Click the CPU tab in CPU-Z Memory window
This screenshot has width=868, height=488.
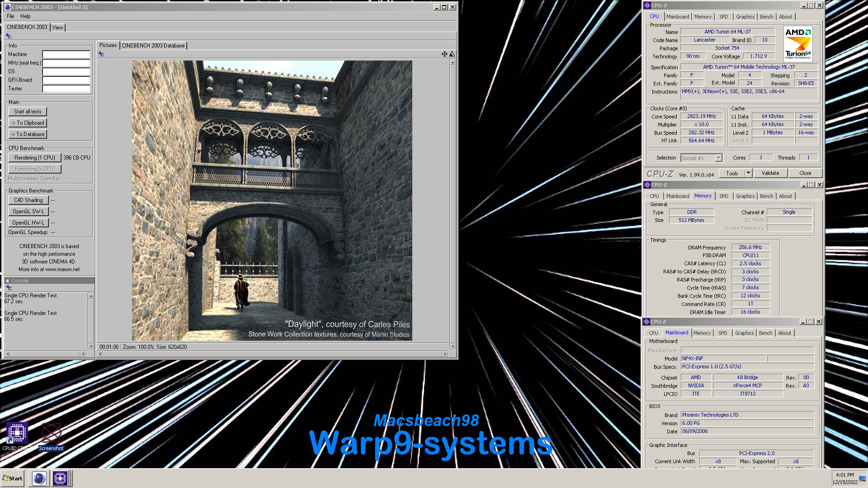[x=654, y=196]
